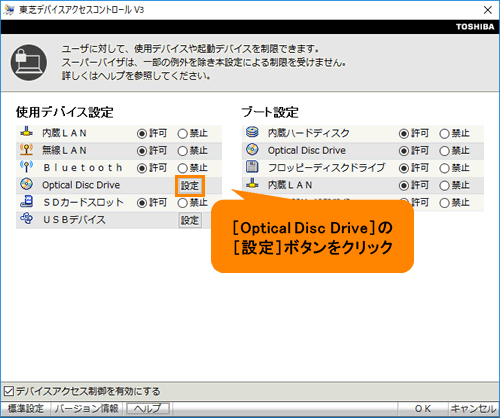Close the 東芝デバイスアクセスコントロール window

[488, 10]
